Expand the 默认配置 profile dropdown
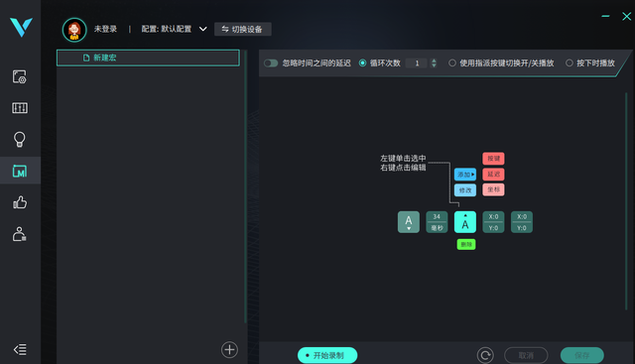Image resolution: width=635 pixels, height=364 pixels. 202,29
